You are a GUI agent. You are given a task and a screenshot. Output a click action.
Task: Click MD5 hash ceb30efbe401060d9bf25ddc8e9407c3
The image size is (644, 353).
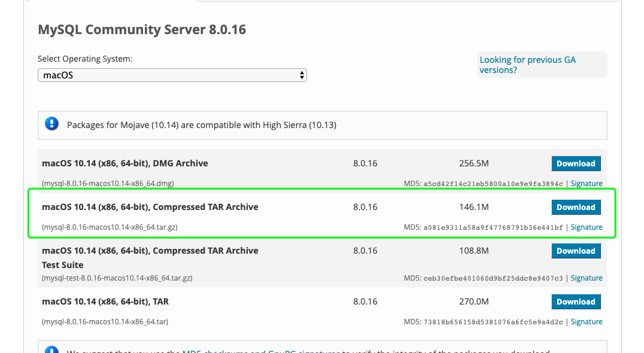tap(493, 278)
